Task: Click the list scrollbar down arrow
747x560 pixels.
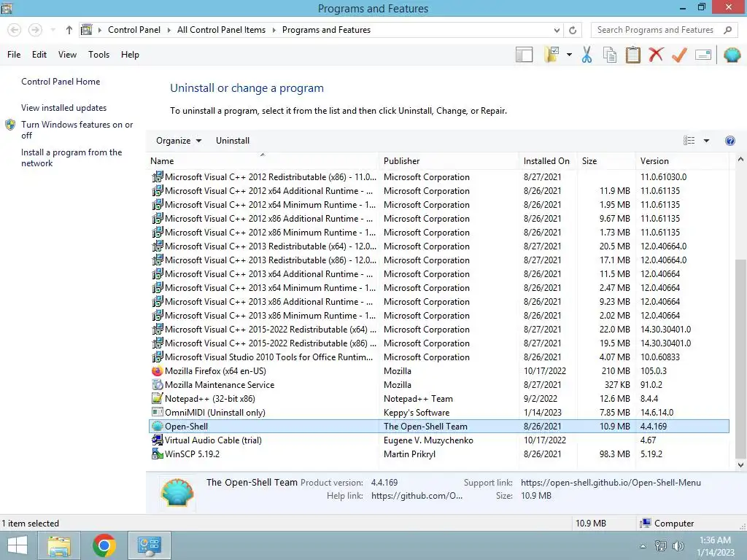Action: coord(740,464)
